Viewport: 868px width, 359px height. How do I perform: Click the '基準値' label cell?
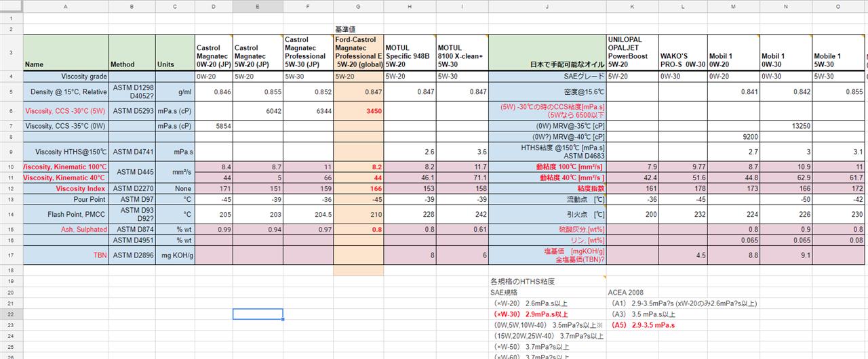(358, 29)
